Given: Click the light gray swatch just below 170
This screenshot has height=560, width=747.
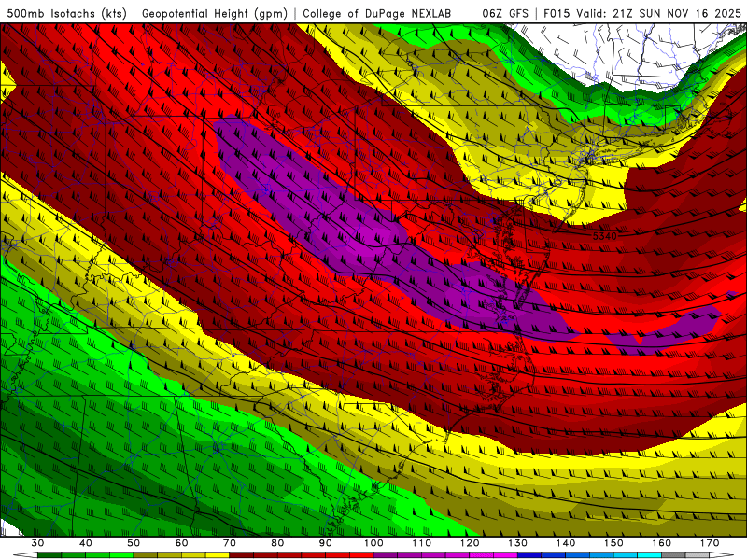Looking at the screenshot, I should click(x=698, y=555).
